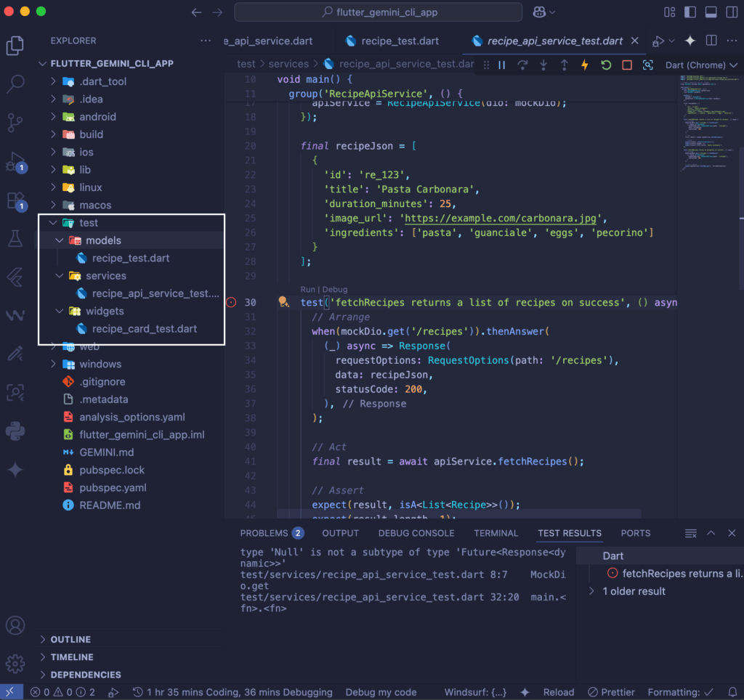
Task: Open the Manage settings gear
Action: pyautogui.click(x=15, y=664)
